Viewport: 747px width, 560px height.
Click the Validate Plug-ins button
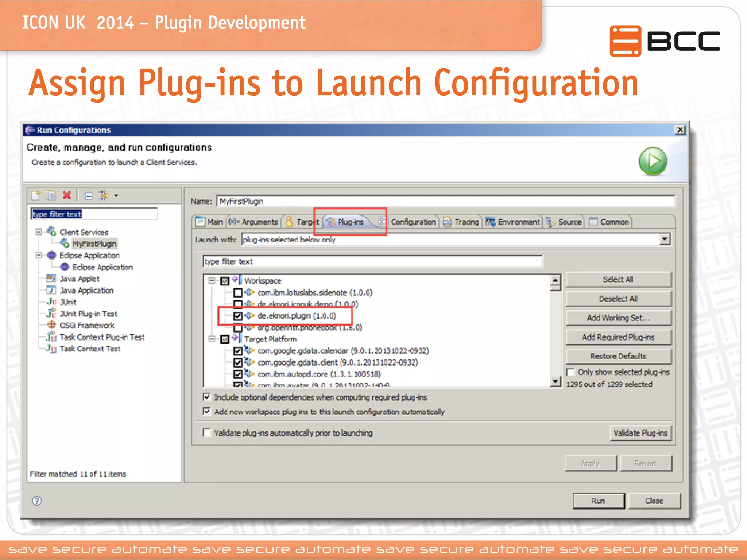click(640, 433)
